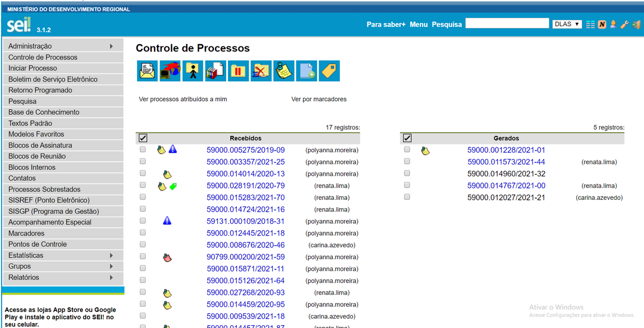Click the exit door logout icon
Viewport: 644px width, 328px height.
point(636,25)
